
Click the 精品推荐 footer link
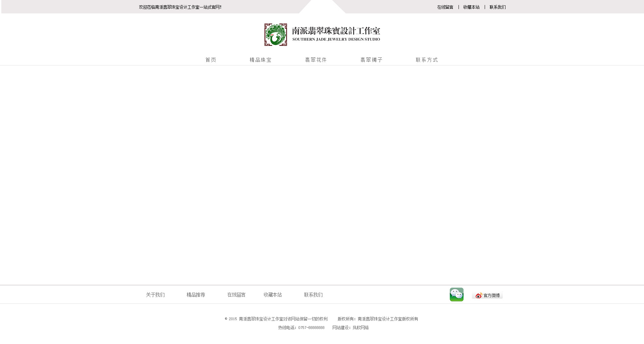[196, 295]
